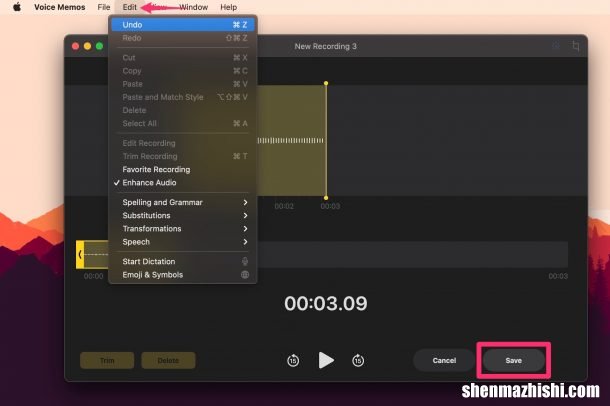The width and height of the screenshot is (610, 406).
Task: Click the yellow playhead line in waveform
Action: pos(326,141)
